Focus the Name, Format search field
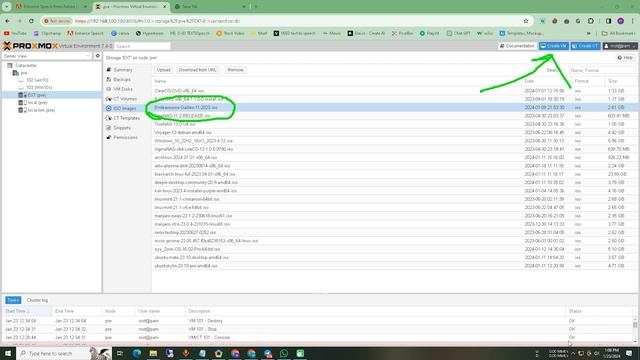The image size is (640, 360). point(602,70)
